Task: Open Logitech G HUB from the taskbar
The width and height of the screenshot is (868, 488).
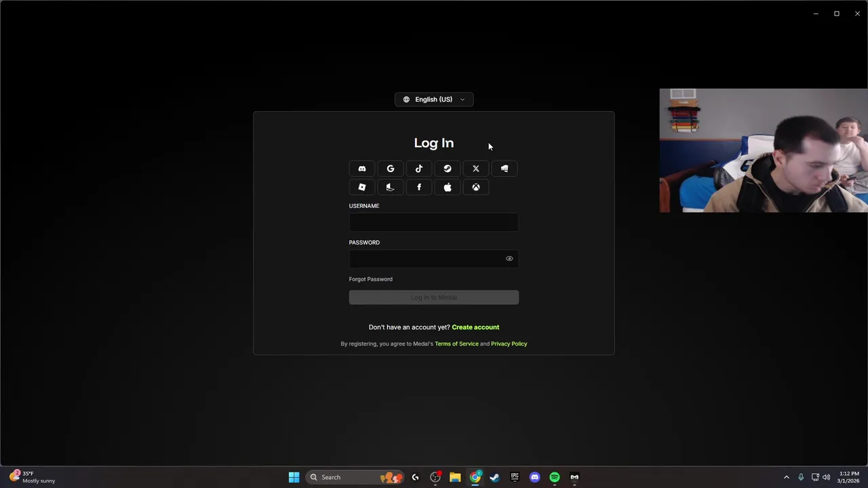Action: pos(415,477)
